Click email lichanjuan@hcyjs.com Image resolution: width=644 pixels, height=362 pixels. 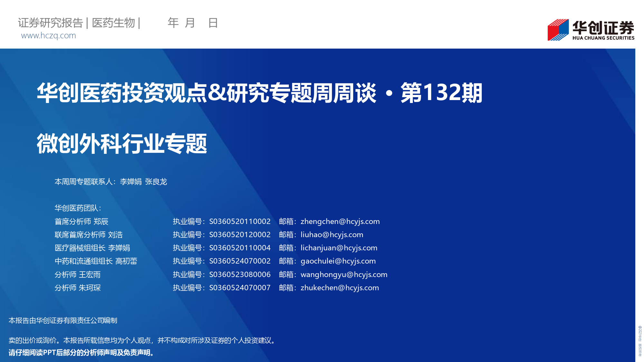pos(339,248)
